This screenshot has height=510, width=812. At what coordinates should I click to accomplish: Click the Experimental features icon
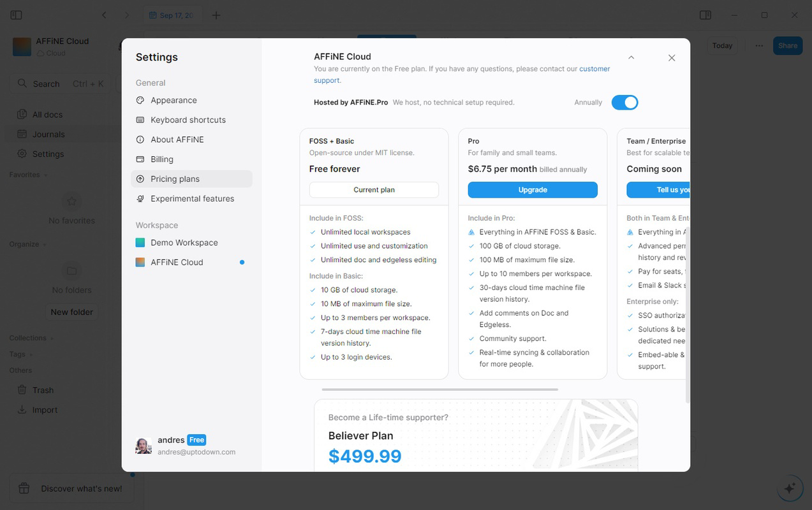pyautogui.click(x=140, y=199)
